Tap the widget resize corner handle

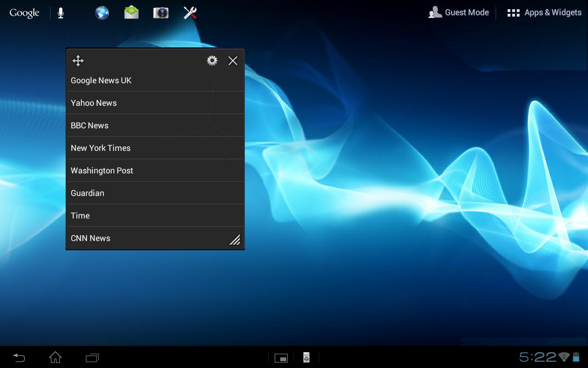point(235,240)
